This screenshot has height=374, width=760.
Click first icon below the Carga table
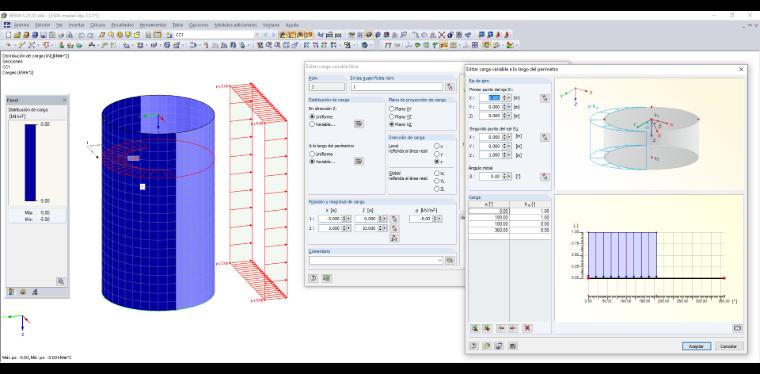[475, 328]
